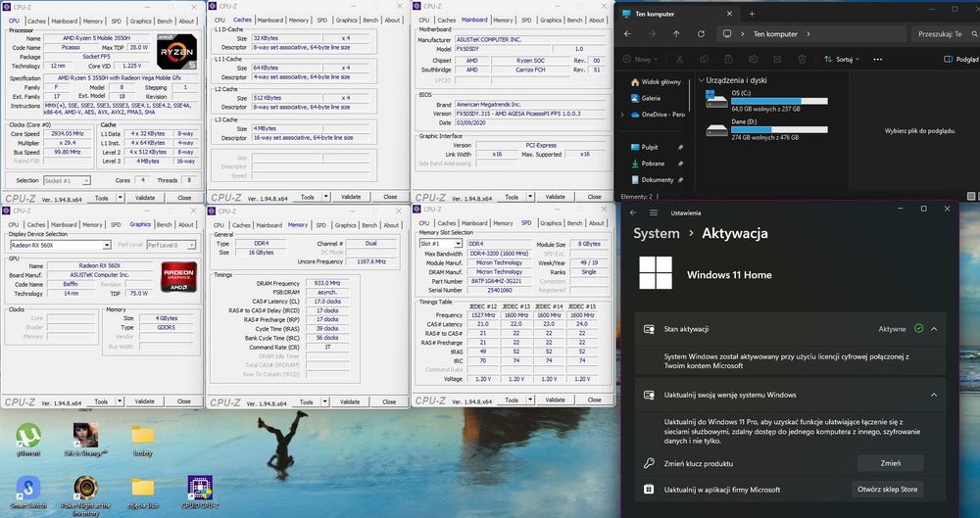Refresh the Ten komputer folder view
This screenshot has width=980, height=518.
701,34
